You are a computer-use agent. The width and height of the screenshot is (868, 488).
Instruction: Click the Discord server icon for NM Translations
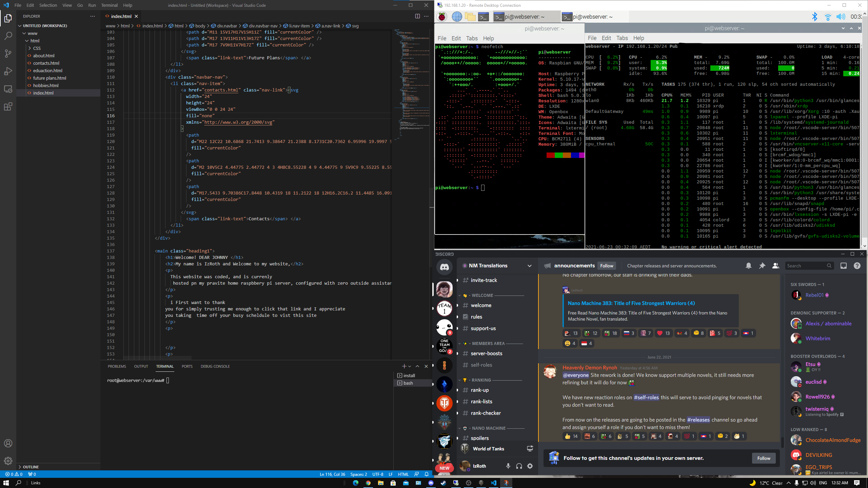point(444,289)
